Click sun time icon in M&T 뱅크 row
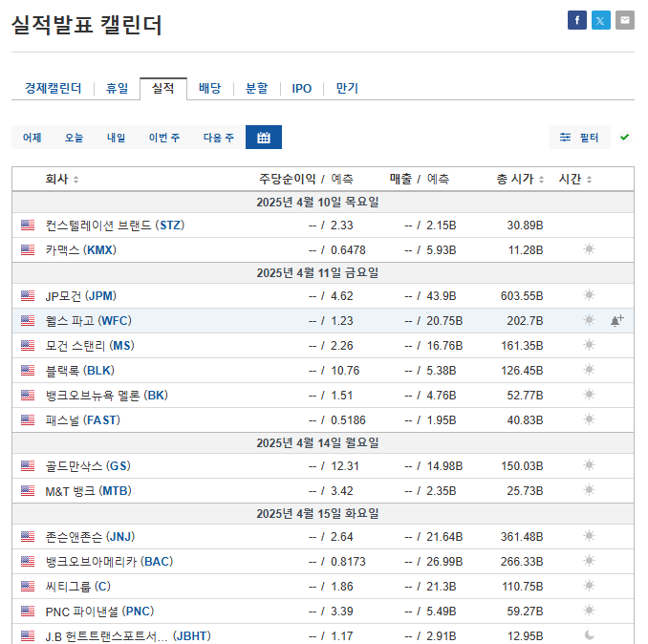This screenshot has height=644, width=648. point(590,490)
